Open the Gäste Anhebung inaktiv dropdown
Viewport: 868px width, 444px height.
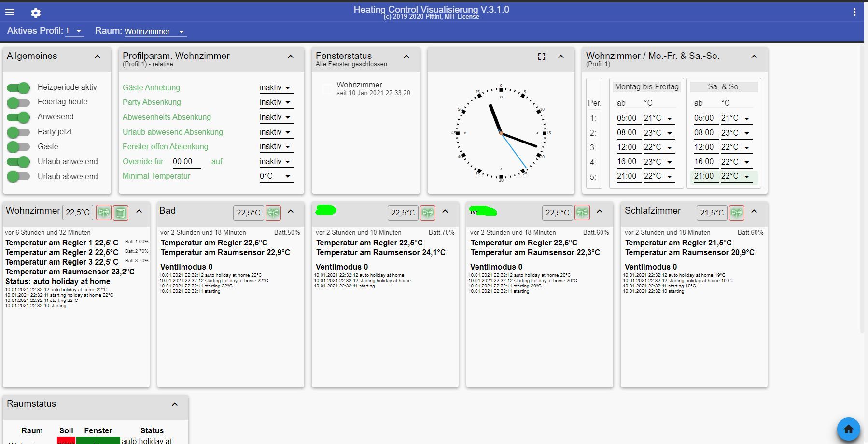pos(276,88)
